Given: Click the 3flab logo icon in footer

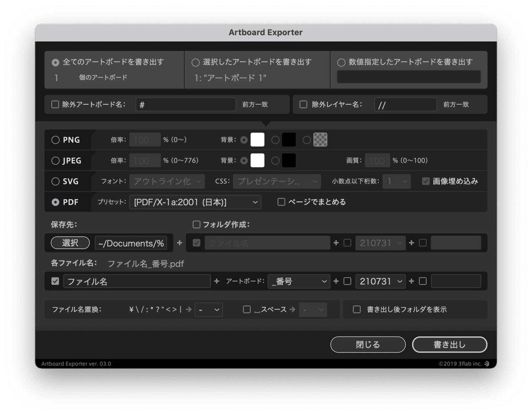Looking at the screenshot, I should tap(487, 364).
